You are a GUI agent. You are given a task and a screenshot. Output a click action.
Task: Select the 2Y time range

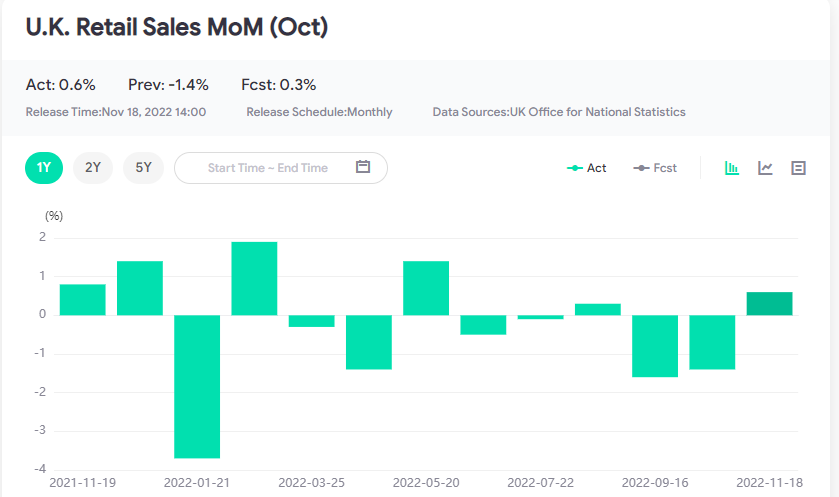coord(93,168)
